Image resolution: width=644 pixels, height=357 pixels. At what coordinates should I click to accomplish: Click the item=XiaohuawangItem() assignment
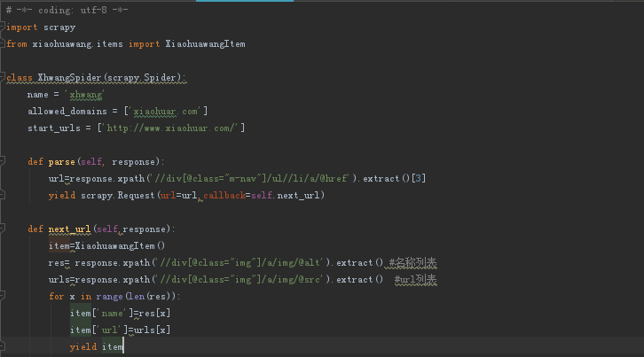coord(106,245)
